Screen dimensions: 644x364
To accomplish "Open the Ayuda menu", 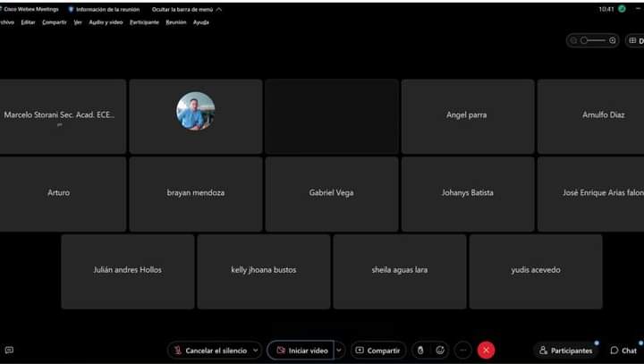I will 201,22.
